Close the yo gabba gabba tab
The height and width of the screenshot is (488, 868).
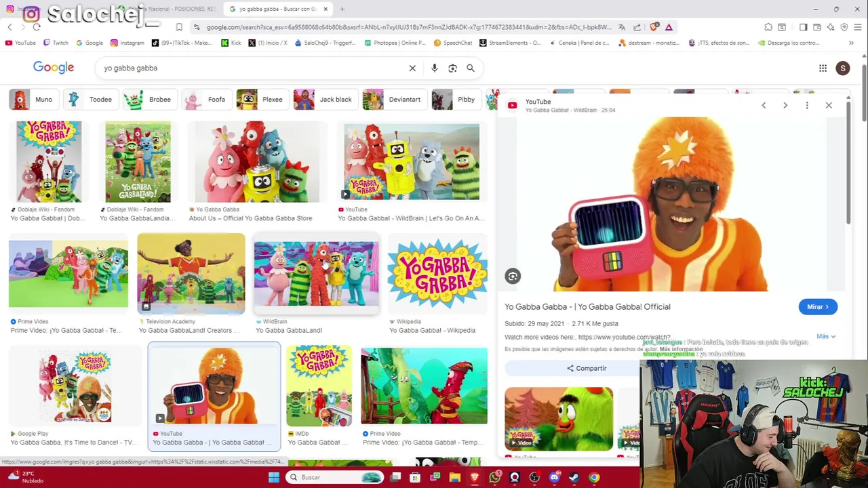click(325, 9)
